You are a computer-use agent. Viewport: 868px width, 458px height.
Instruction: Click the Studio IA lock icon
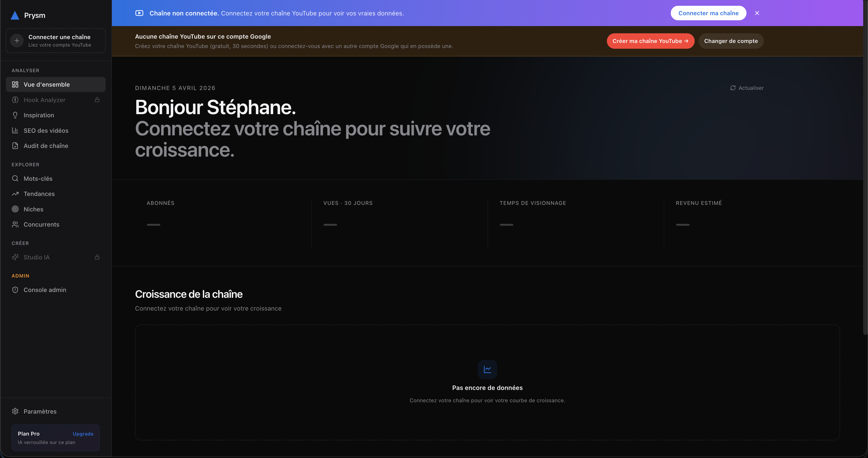(97, 257)
